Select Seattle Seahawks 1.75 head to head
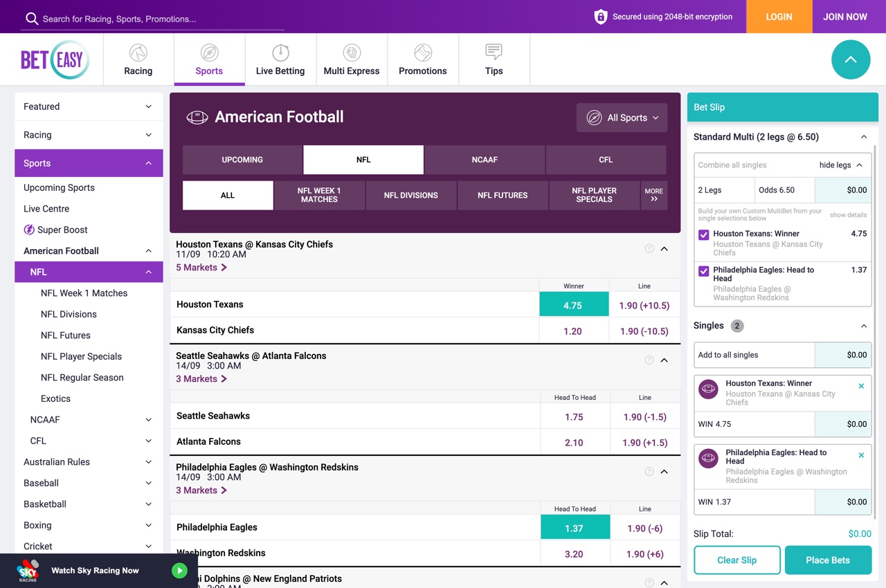 (574, 416)
